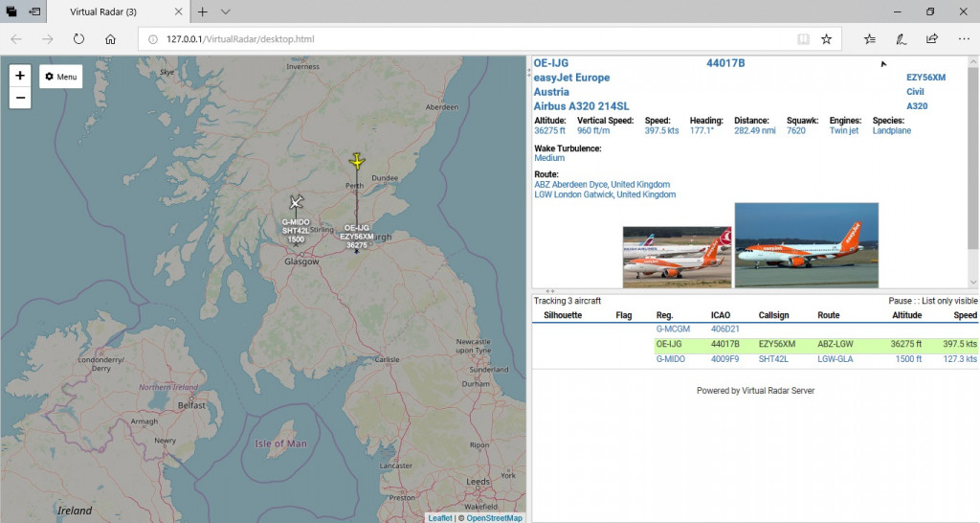The image size is (980, 523).
Task: Open tabs you've set aside icon
Action: [x=11, y=11]
